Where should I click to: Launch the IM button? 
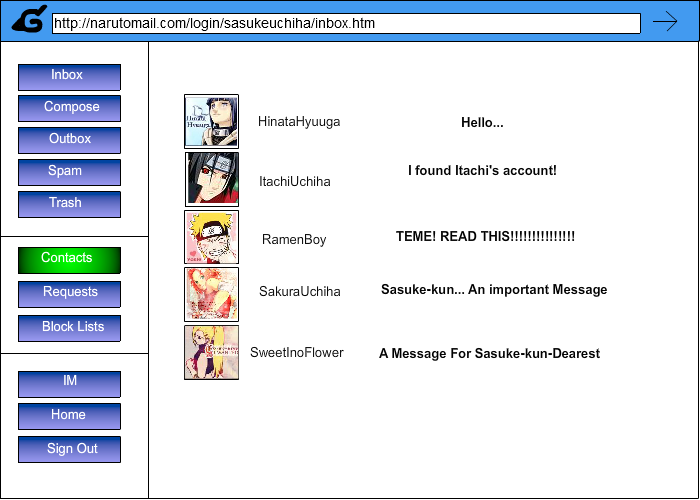(x=69, y=384)
